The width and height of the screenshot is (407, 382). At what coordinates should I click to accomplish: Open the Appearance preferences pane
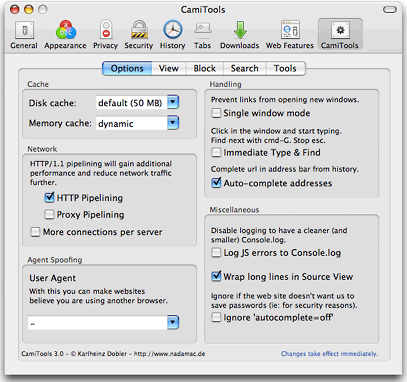pos(65,35)
